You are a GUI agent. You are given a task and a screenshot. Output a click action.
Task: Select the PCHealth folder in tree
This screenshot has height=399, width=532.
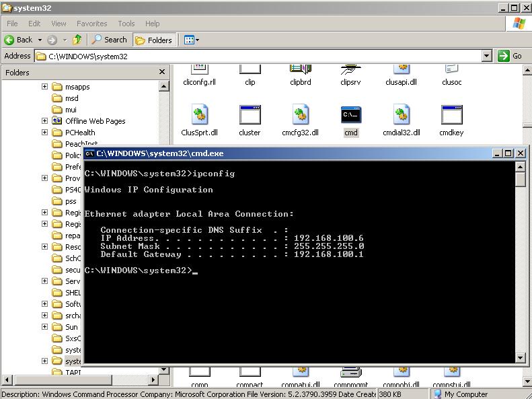click(x=73, y=133)
